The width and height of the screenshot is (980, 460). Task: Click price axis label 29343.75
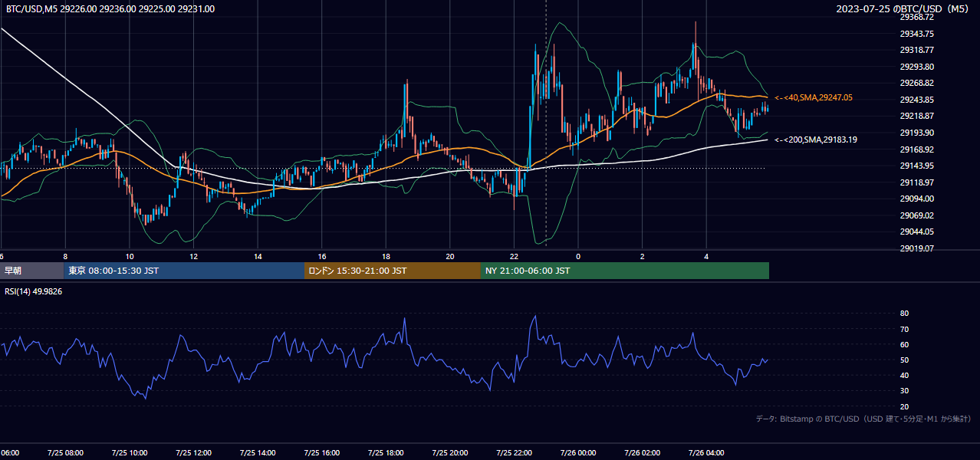(917, 34)
